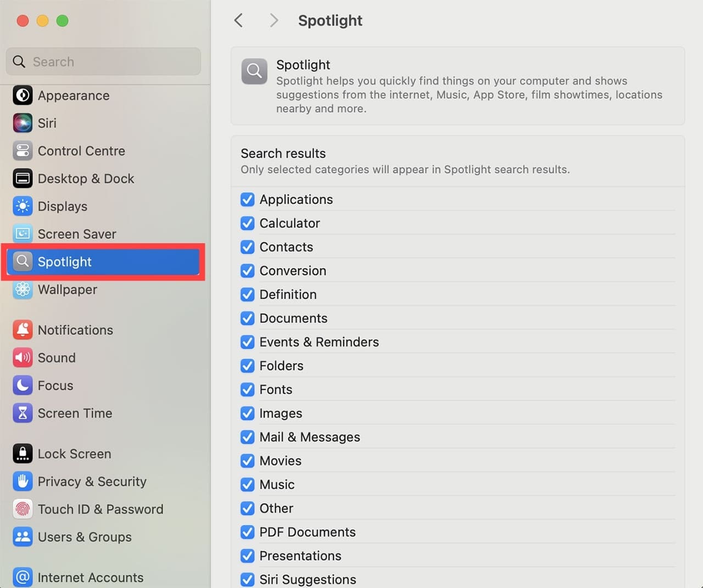Click the Touch ID fingerprint icon
This screenshot has width=703, height=588.
point(23,509)
